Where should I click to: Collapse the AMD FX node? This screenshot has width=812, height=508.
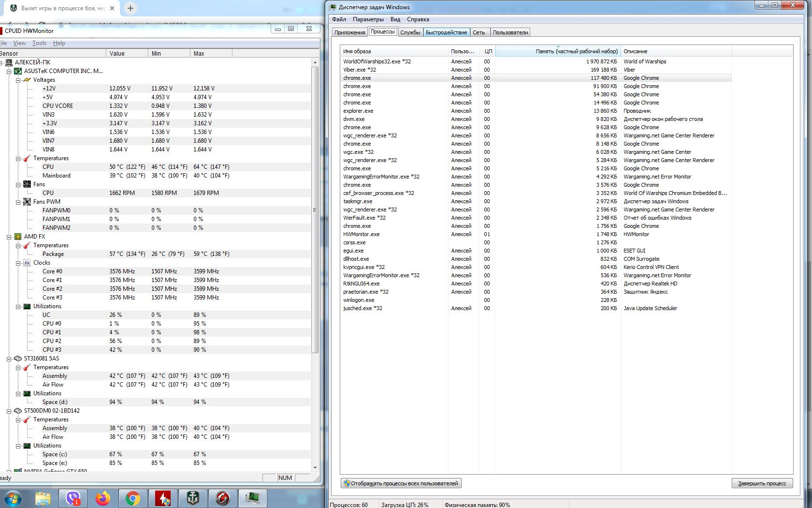coord(9,237)
